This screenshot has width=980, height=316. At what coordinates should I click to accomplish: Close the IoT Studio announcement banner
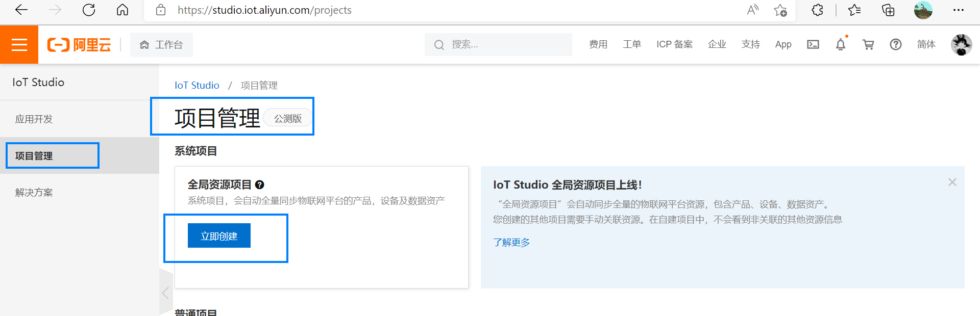pyautogui.click(x=952, y=182)
